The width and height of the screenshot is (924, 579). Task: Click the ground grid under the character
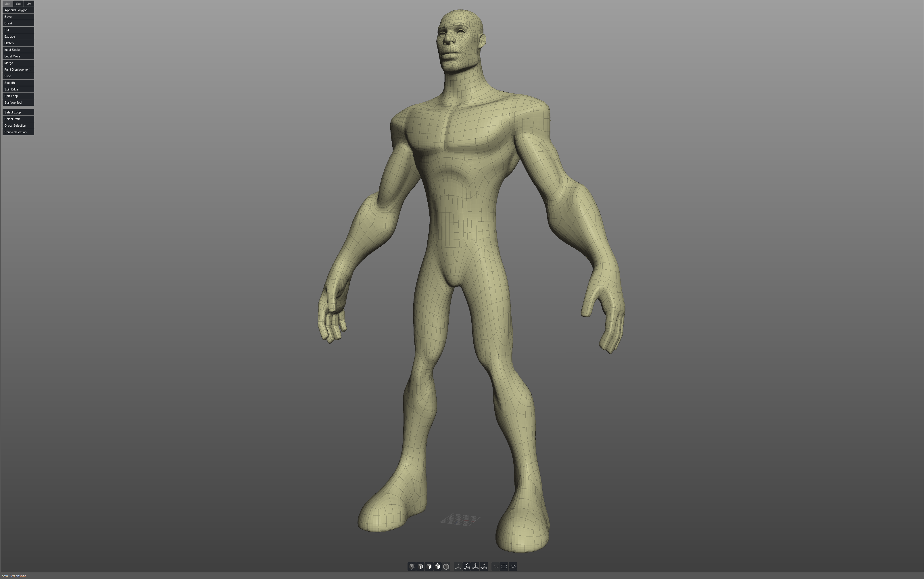coord(460,520)
